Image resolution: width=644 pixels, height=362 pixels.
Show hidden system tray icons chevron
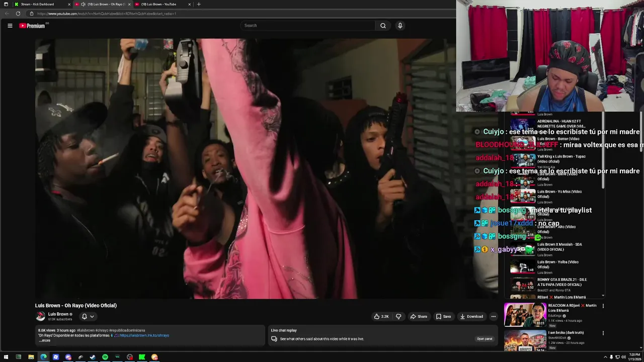pyautogui.click(x=605, y=357)
